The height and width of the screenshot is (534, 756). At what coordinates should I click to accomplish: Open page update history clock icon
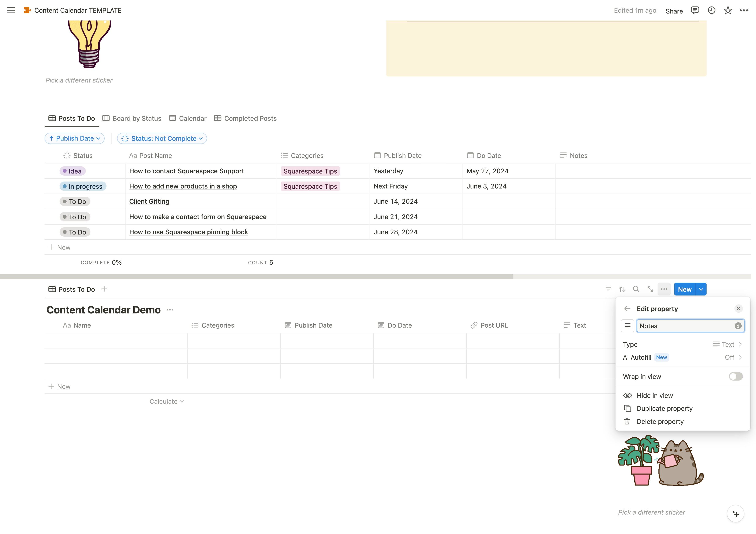click(711, 11)
